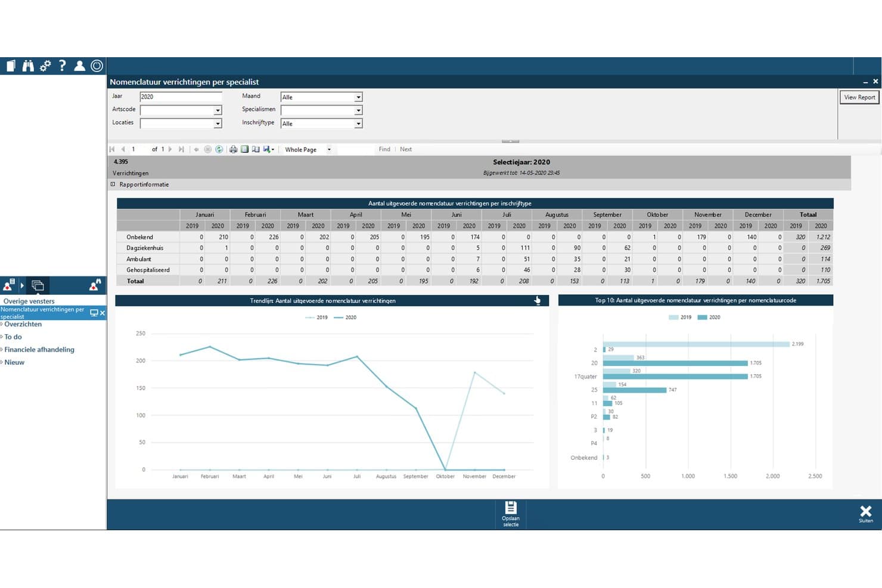Image resolution: width=882 pixels, height=588 pixels.
Task: Click the question mark help icon
Action: (x=62, y=66)
